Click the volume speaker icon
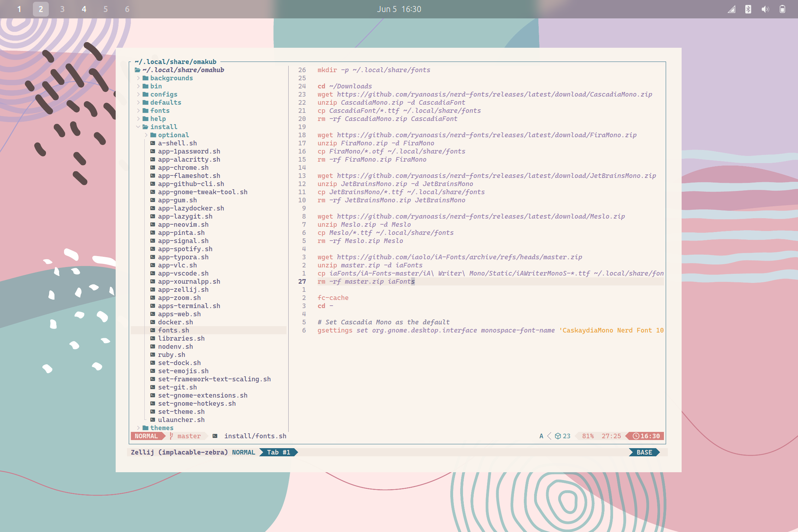This screenshot has height=532, width=798. 765,9
